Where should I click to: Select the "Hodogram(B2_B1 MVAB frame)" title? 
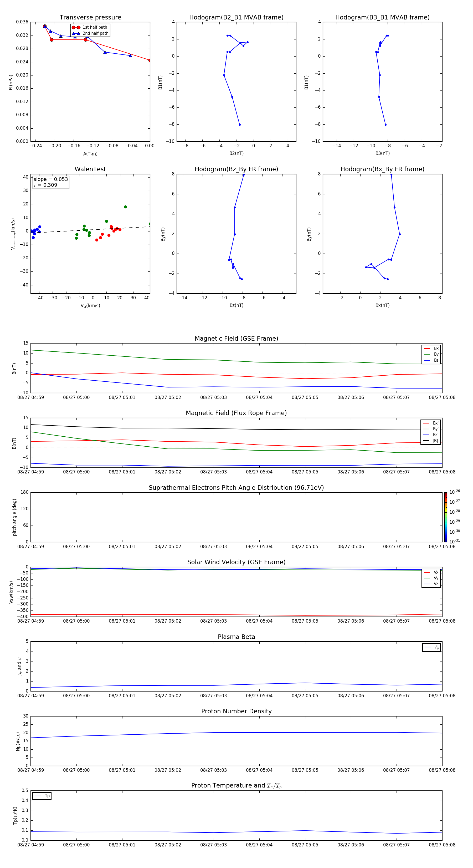[236, 18]
